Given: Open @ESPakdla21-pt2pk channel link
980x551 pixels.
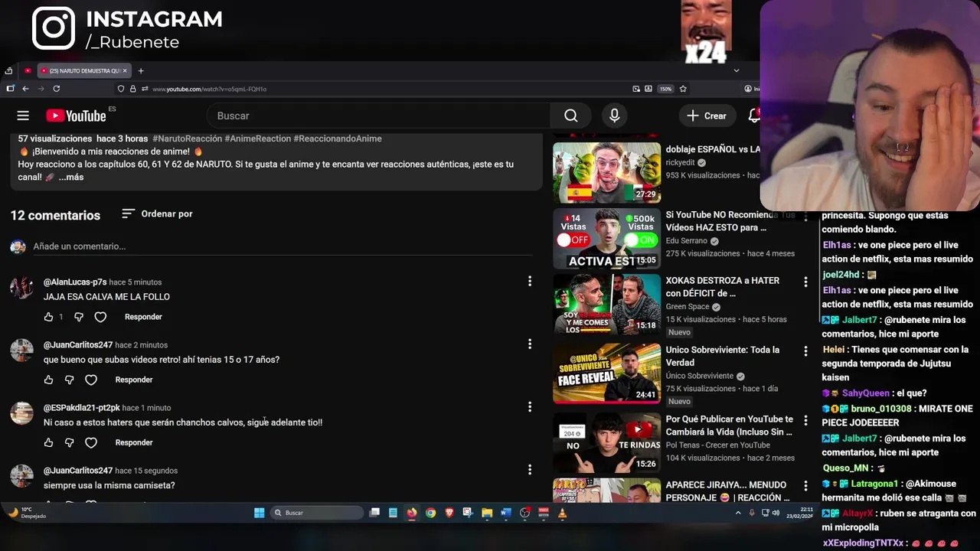Looking at the screenshot, I should [82, 408].
